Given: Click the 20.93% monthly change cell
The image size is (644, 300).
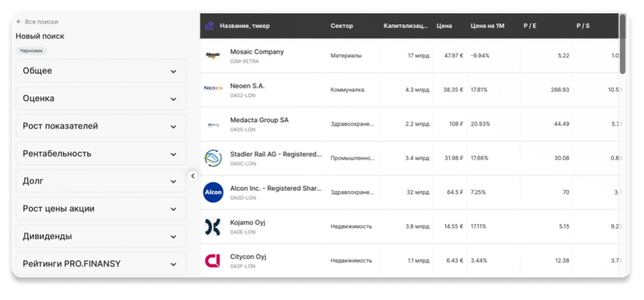Looking at the screenshot, I should tap(480, 124).
